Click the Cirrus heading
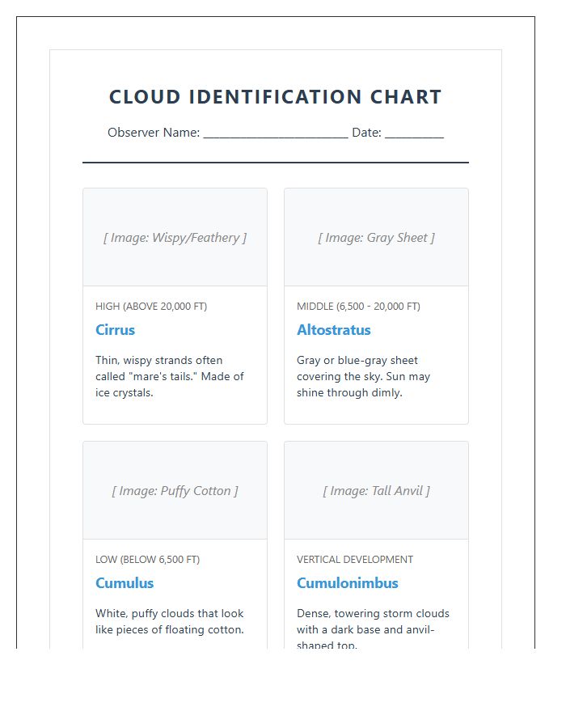 coord(115,330)
